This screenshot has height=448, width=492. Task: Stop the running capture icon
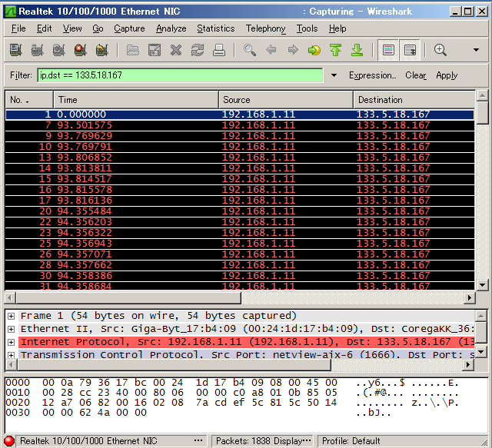pyautogui.click(x=80, y=50)
